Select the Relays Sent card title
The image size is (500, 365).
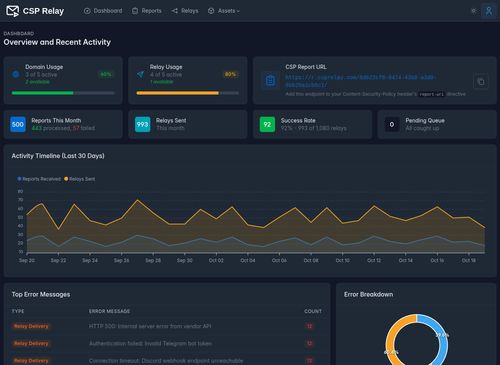[x=171, y=120]
